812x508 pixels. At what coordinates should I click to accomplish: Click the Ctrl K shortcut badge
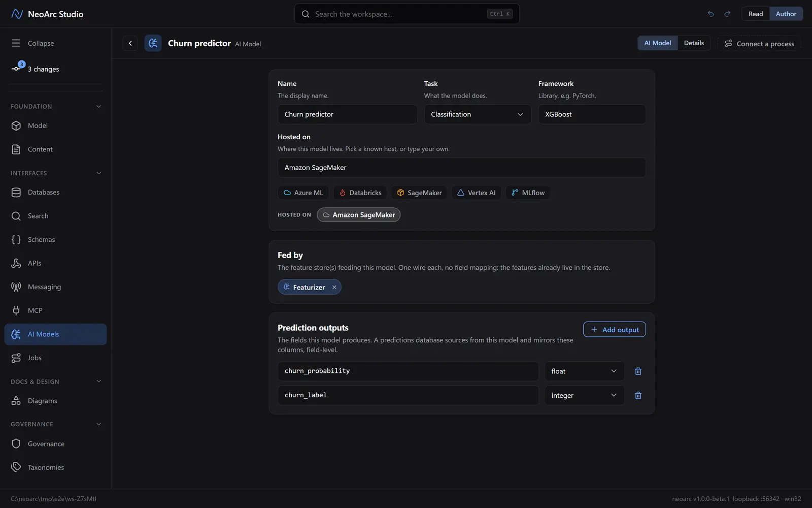tap(500, 14)
